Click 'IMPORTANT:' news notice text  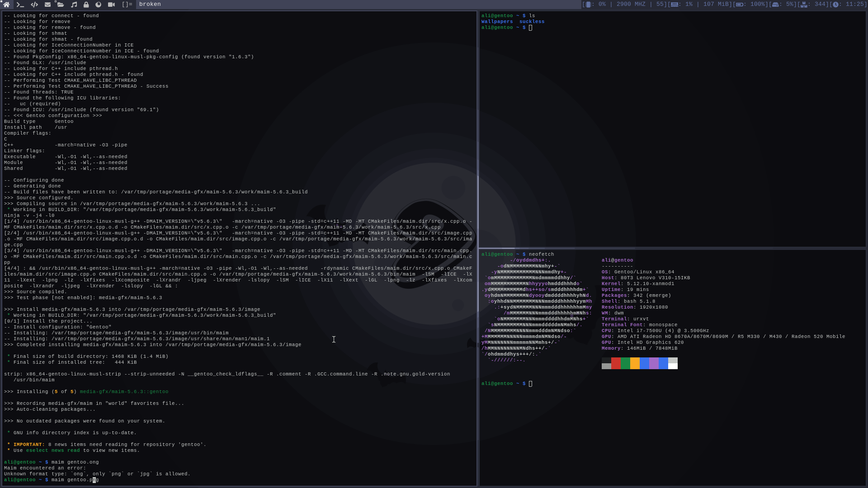(29, 445)
